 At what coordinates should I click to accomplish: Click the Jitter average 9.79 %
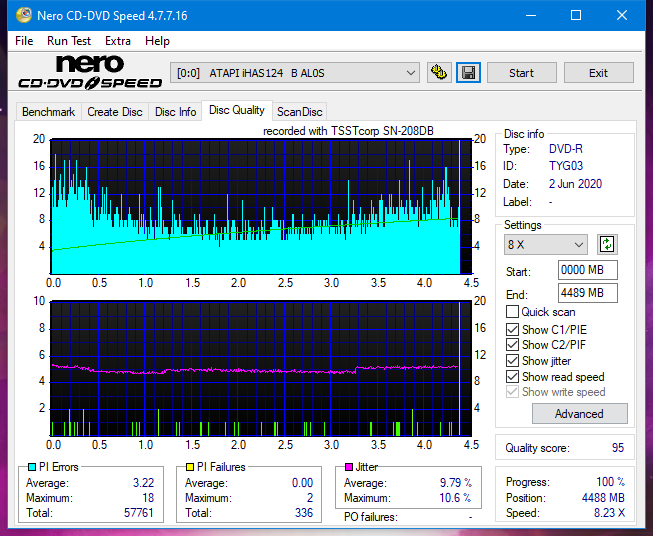pos(456,483)
